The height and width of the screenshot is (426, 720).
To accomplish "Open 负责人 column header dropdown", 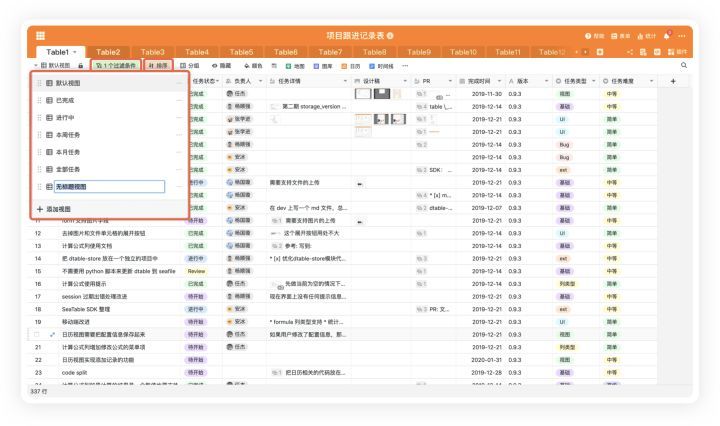I will (260, 81).
